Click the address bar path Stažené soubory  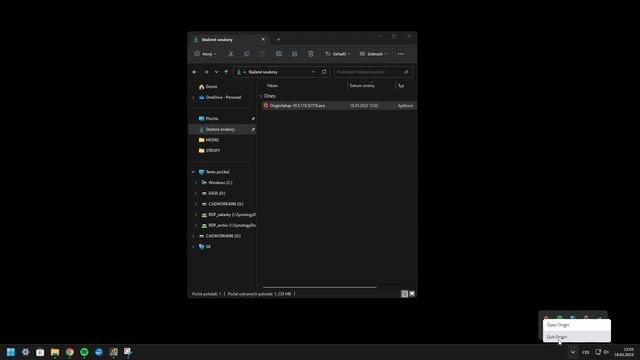pos(263,72)
